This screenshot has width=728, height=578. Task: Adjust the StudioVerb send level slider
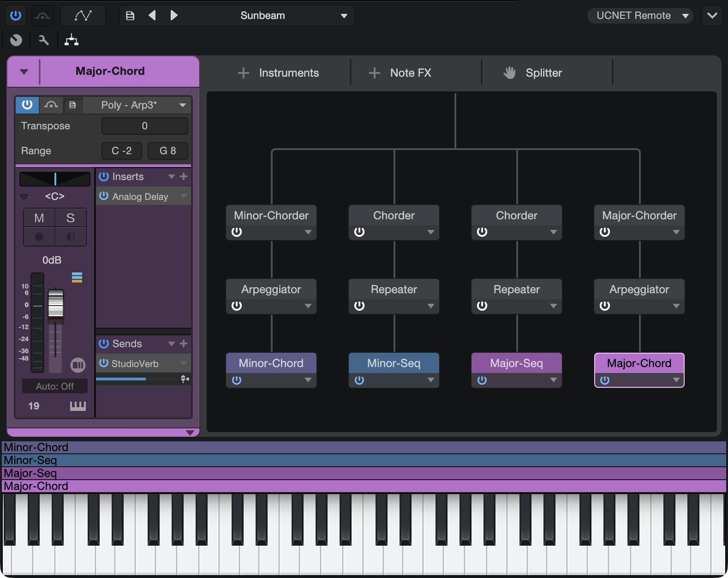tap(137, 379)
